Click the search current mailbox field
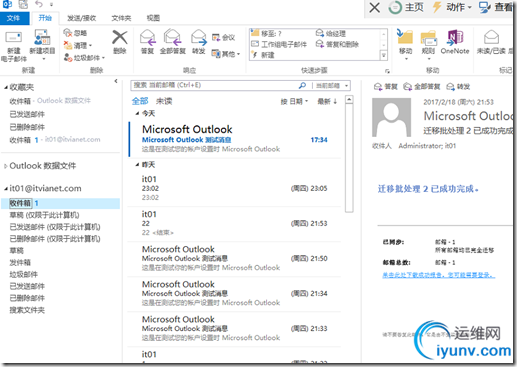The height and width of the screenshot is (367, 517). [213, 85]
